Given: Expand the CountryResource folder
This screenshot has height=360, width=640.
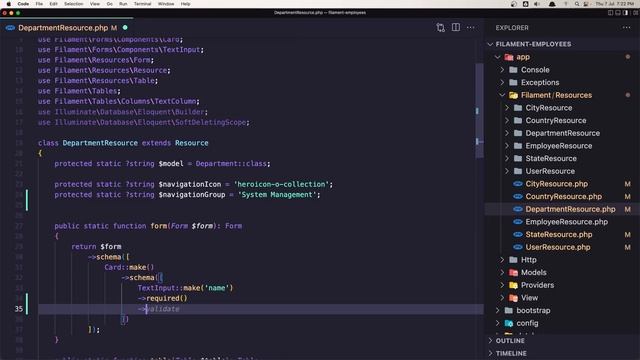Looking at the screenshot, I should click(x=507, y=120).
